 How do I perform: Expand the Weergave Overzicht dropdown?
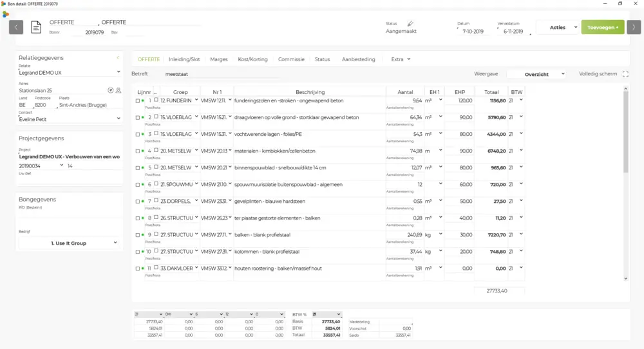pos(536,74)
